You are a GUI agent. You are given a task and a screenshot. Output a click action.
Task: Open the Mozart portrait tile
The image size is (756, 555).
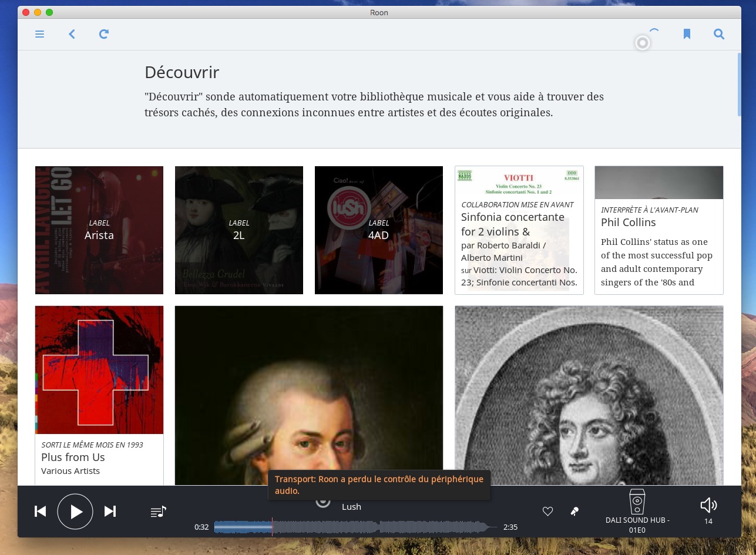[309, 395]
